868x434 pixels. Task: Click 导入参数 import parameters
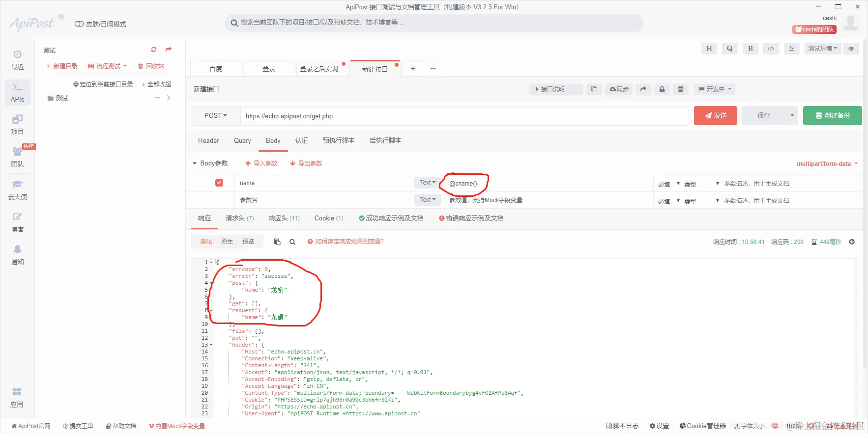click(x=261, y=163)
